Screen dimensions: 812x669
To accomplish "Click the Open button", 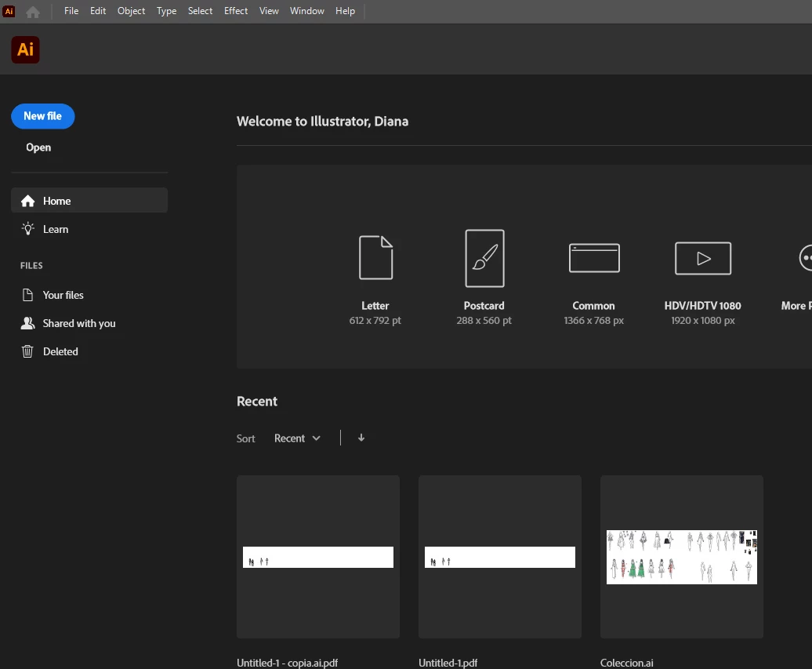I will [38, 147].
